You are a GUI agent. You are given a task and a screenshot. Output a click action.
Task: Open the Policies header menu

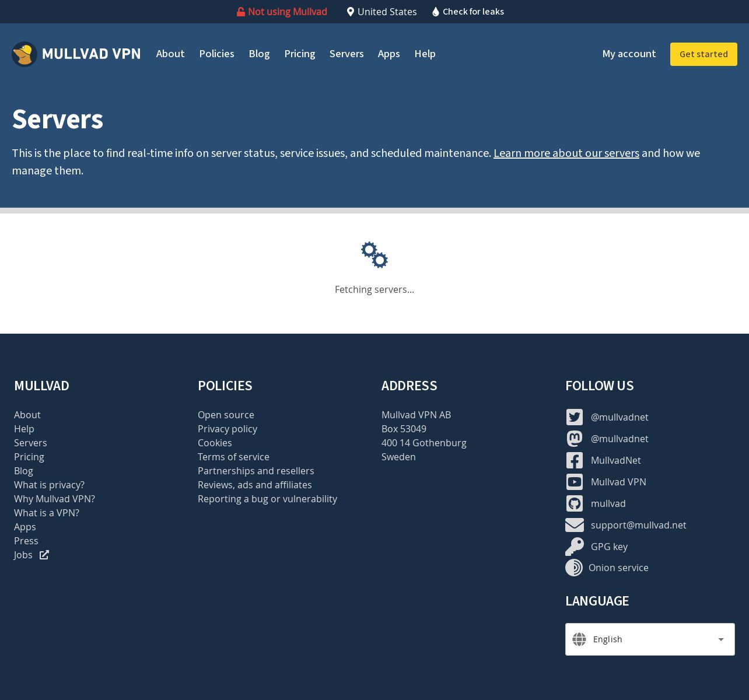point(216,54)
